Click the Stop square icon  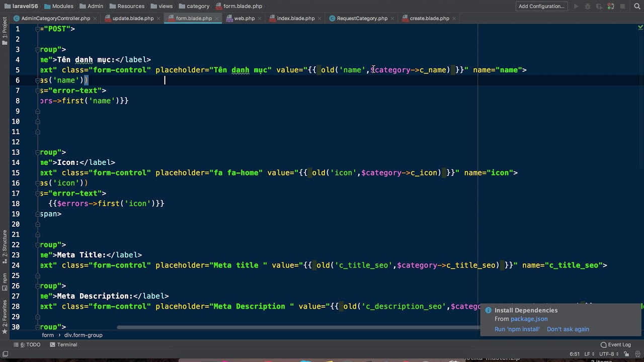[622, 7]
